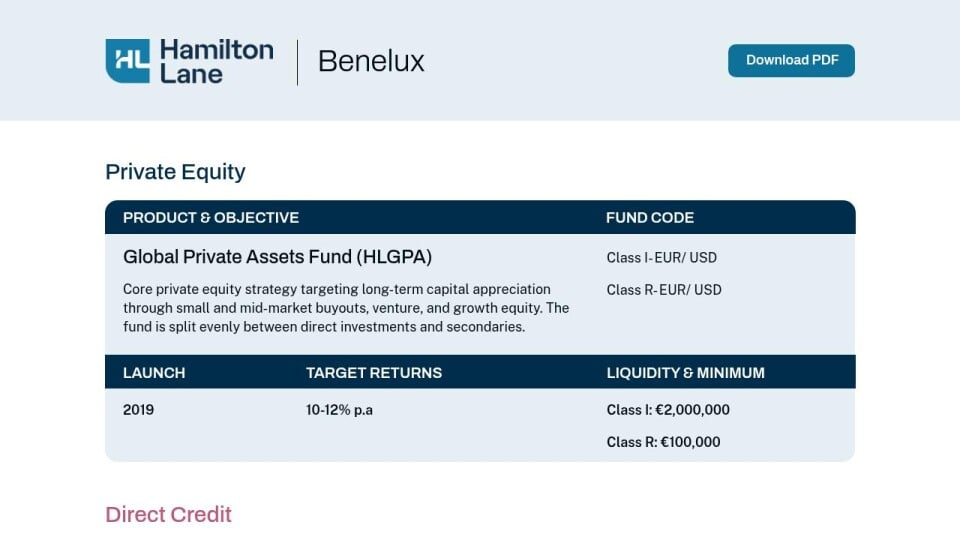
Task: Click the Hamilton Lane wordmark text
Action: point(217,61)
